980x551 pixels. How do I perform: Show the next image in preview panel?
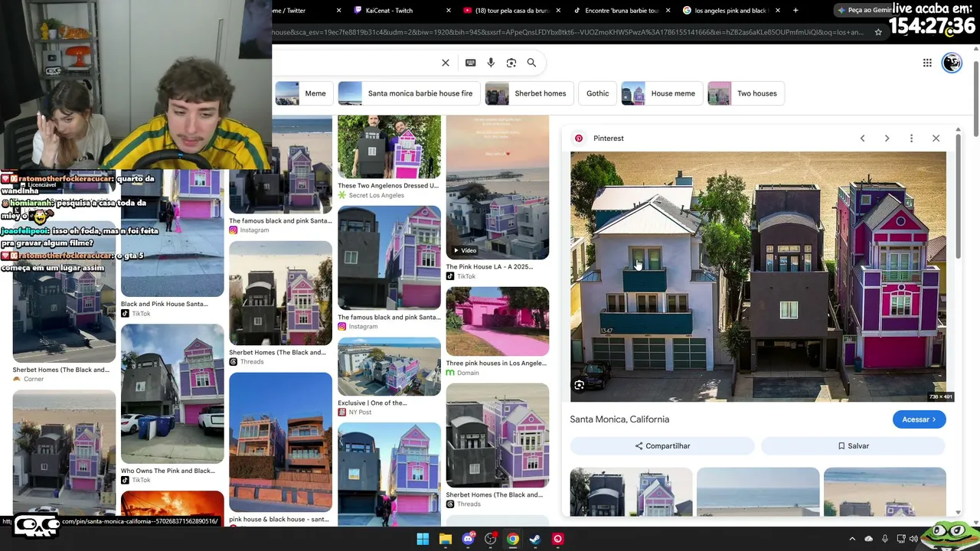[x=887, y=139]
